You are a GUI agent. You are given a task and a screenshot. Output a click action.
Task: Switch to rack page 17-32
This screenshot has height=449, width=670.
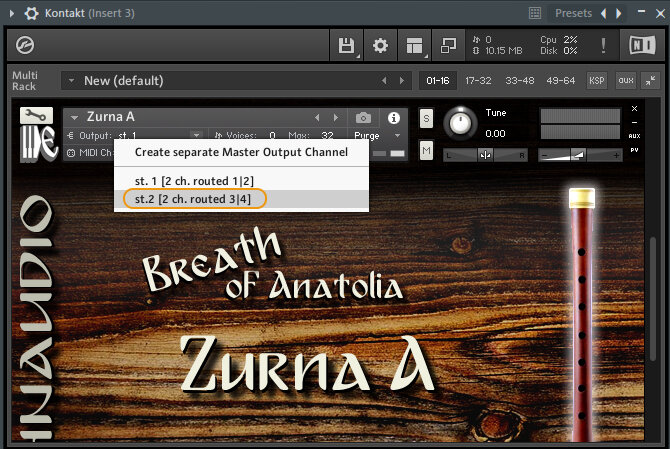pyautogui.click(x=478, y=80)
